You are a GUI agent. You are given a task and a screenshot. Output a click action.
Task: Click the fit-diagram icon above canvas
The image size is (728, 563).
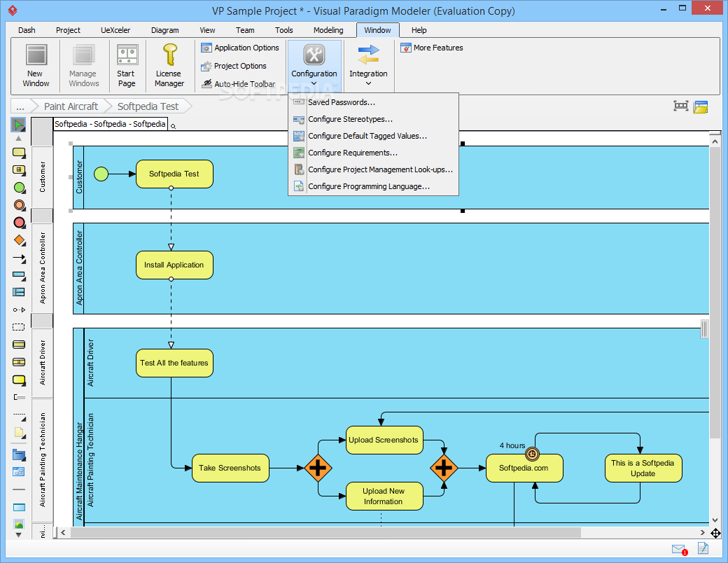pos(680,106)
